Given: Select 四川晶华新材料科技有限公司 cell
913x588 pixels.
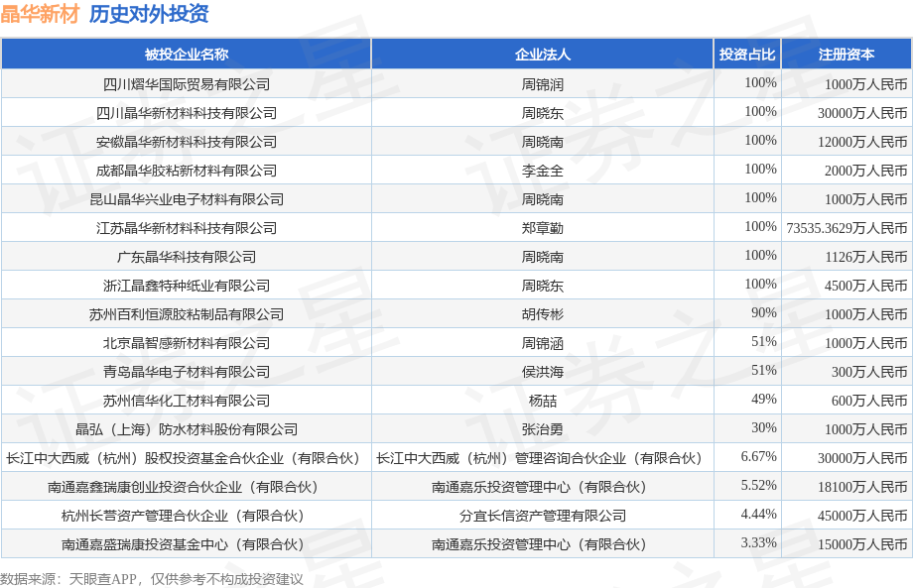Looking at the screenshot, I should [187, 113].
